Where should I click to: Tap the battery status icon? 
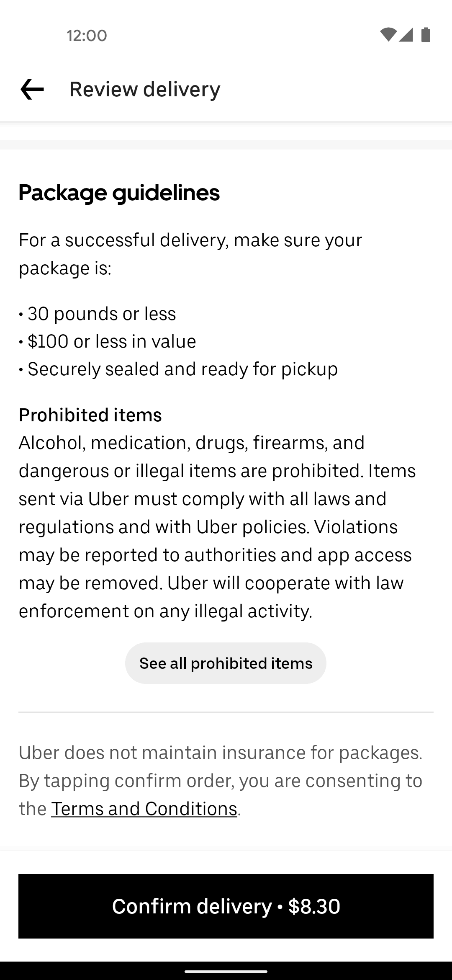click(426, 35)
